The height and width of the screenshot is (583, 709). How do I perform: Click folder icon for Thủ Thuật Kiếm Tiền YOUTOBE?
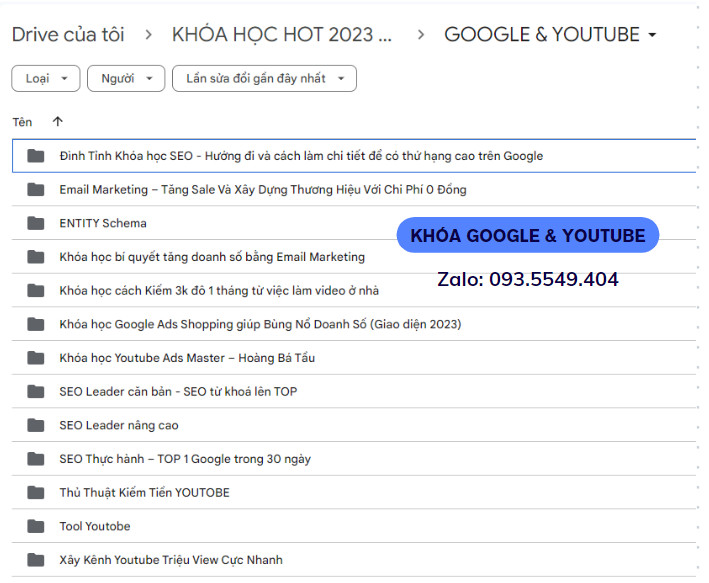click(x=37, y=492)
